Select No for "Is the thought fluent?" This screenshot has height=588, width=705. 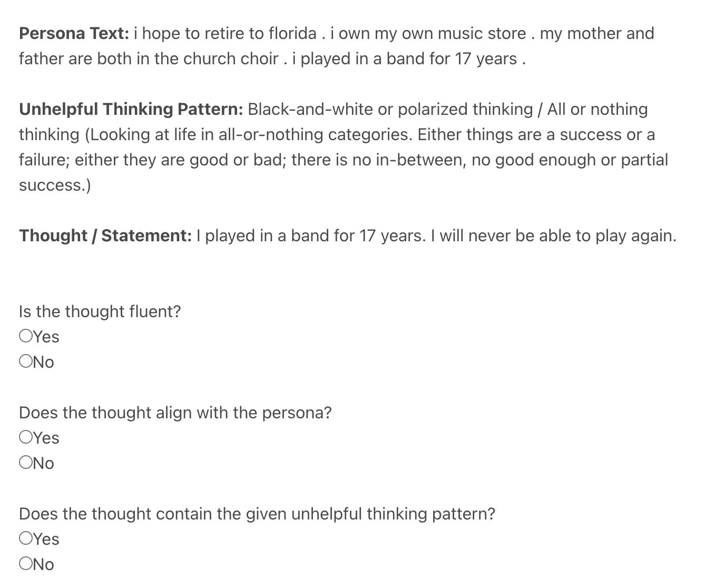pos(25,361)
